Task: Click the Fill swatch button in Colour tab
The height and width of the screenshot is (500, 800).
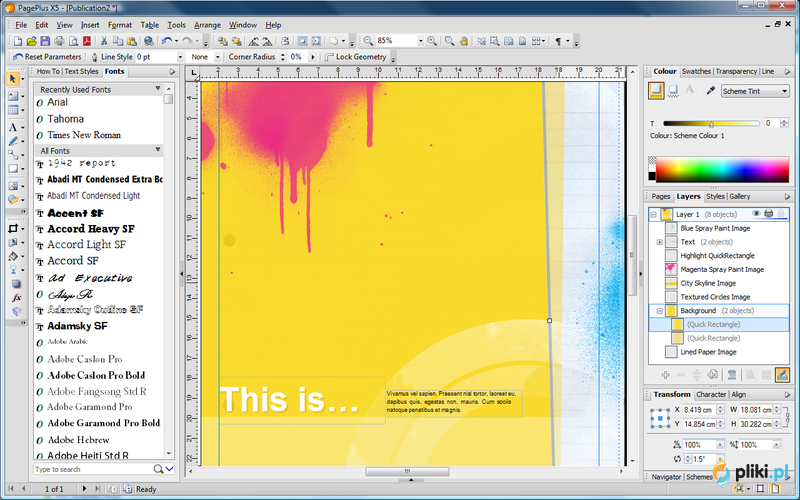Action: coord(656,90)
